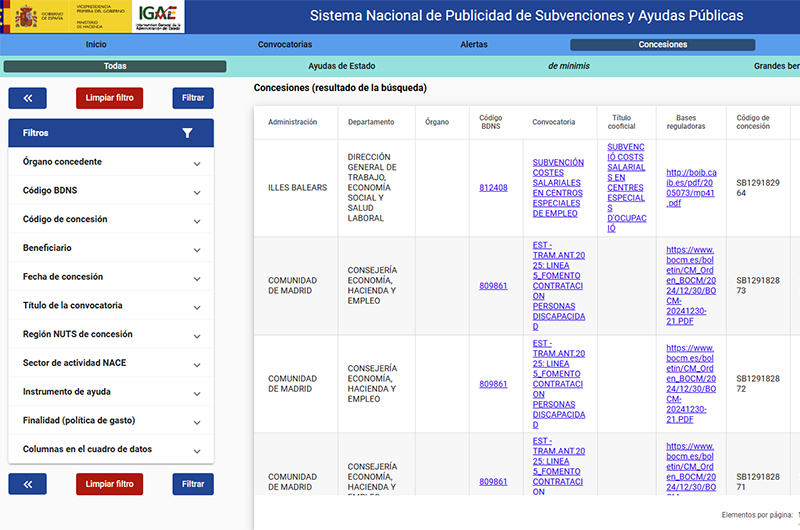Switch to the Ayudas de Estado tab
This screenshot has width=800, height=530.
tap(341, 66)
